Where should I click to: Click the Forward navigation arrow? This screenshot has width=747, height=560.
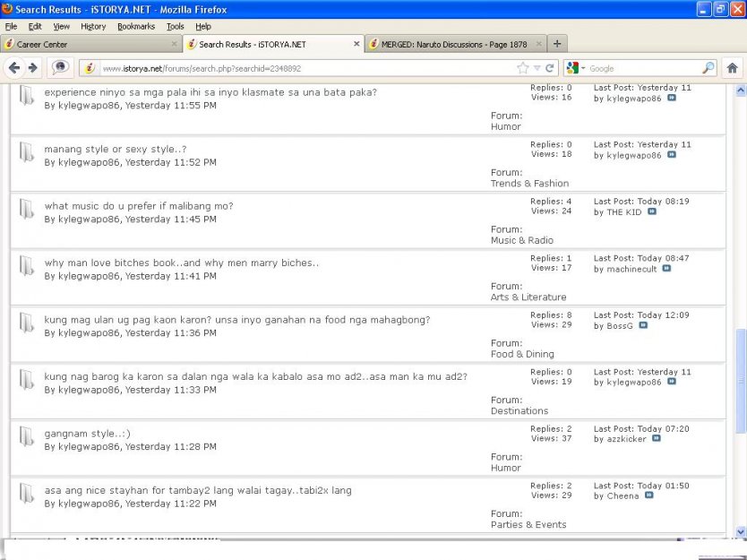32,68
